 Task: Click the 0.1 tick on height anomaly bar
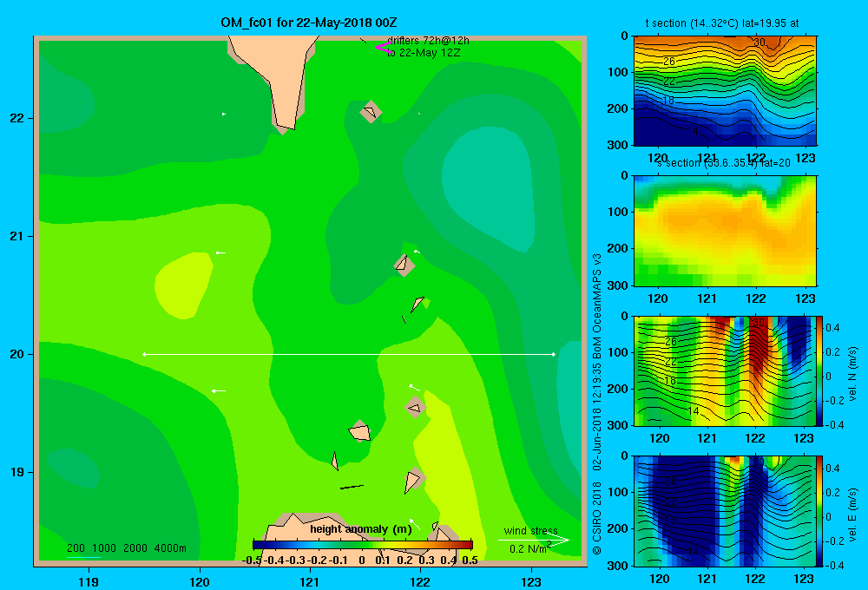coord(383,560)
